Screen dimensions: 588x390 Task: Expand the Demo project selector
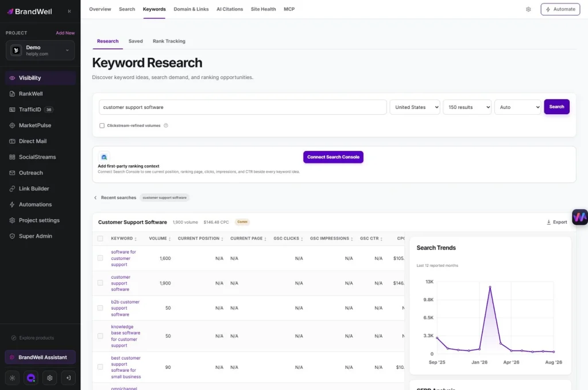40,50
